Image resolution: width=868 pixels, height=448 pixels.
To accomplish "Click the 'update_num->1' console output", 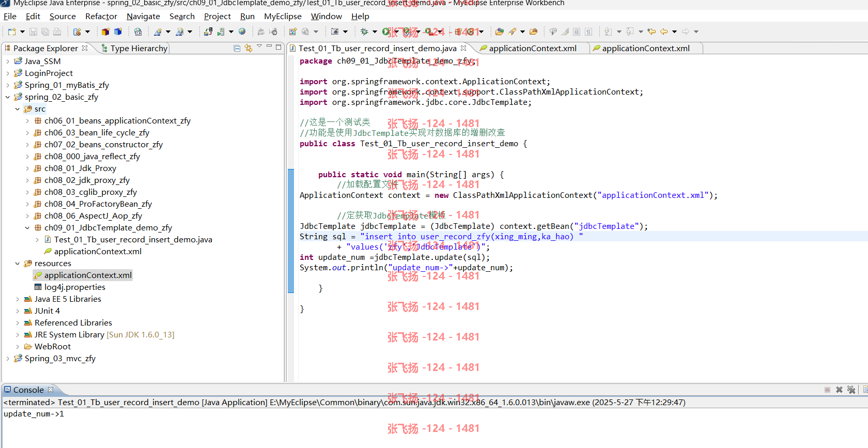I will (34, 414).
